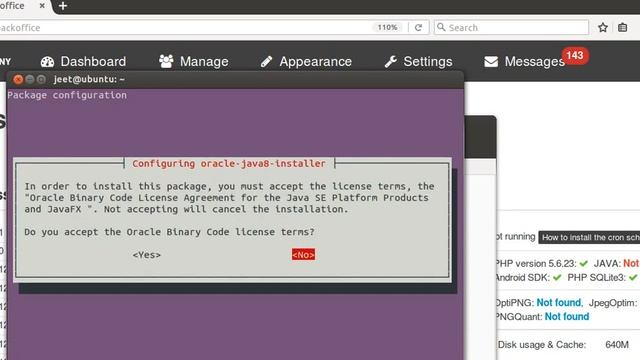Close the jeet@ubuntu terminal window

click(x=18, y=79)
